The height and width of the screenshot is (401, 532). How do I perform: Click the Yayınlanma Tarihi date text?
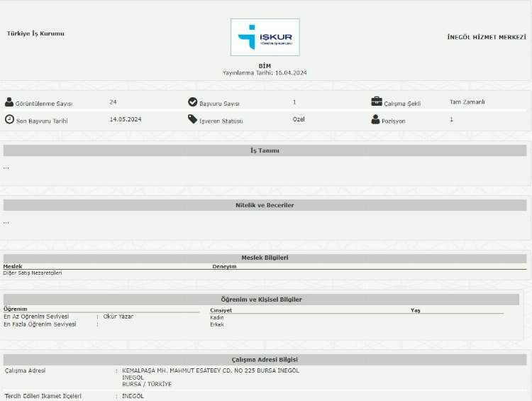coord(265,72)
